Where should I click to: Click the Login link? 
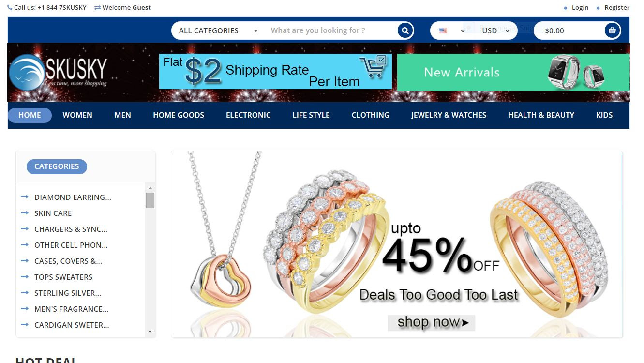(580, 7)
